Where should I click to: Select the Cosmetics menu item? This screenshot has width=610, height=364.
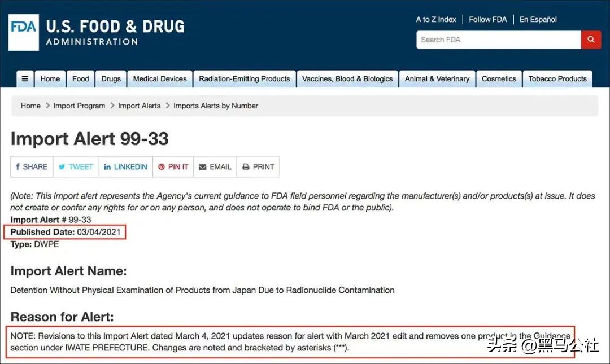[x=499, y=79]
